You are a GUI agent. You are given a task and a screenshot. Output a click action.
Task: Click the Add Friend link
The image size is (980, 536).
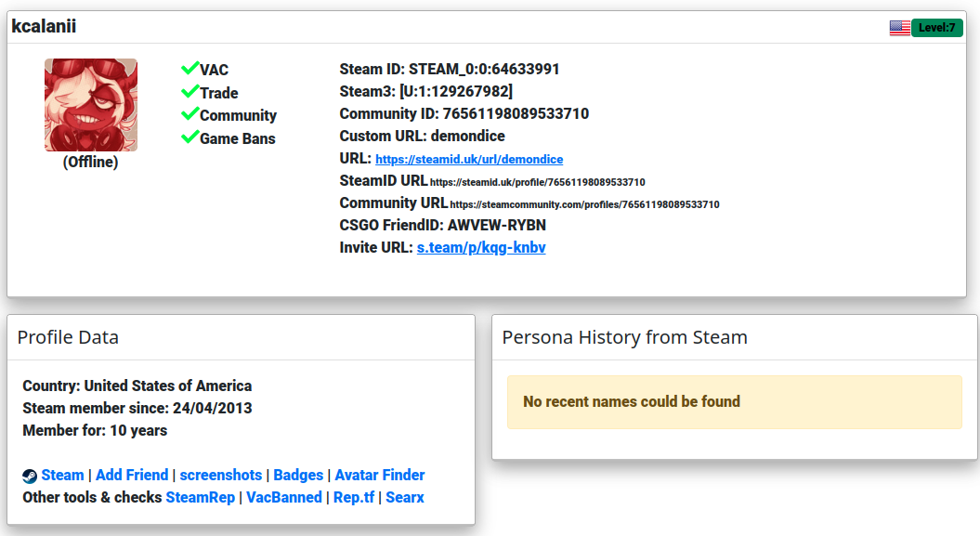point(132,475)
